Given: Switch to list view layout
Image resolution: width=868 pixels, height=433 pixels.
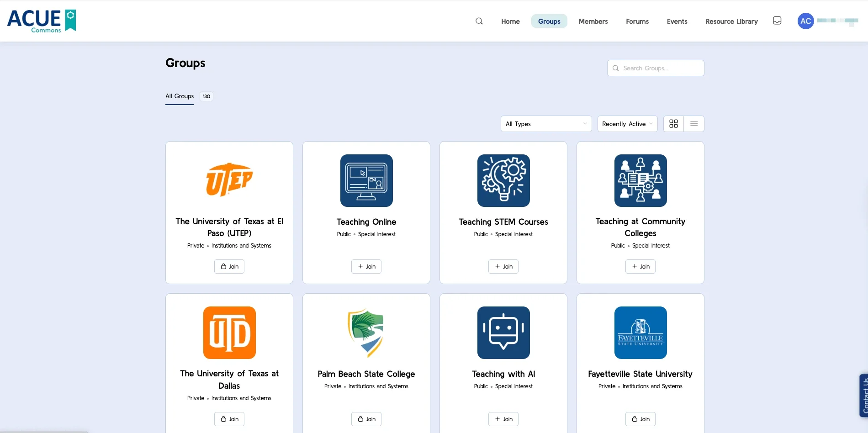Looking at the screenshot, I should point(694,124).
